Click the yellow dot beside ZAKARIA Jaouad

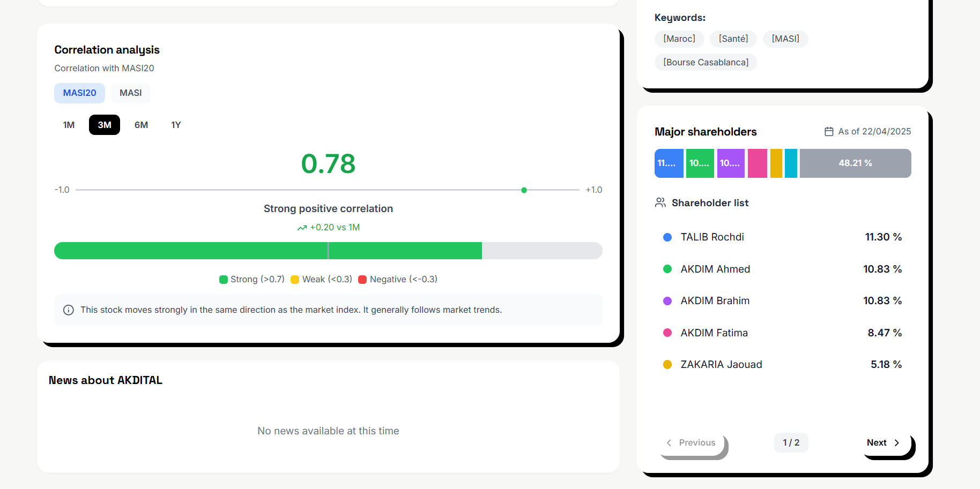(x=667, y=365)
